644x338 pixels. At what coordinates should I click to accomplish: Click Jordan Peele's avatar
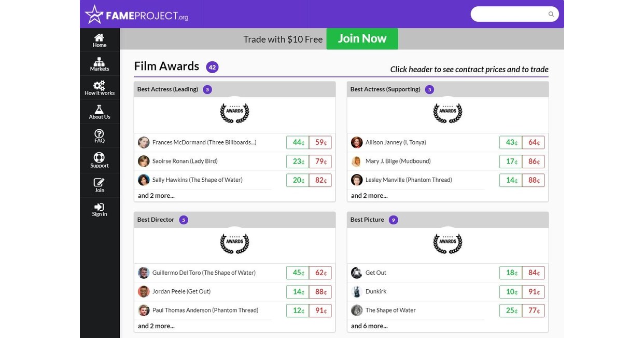[x=144, y=291]
